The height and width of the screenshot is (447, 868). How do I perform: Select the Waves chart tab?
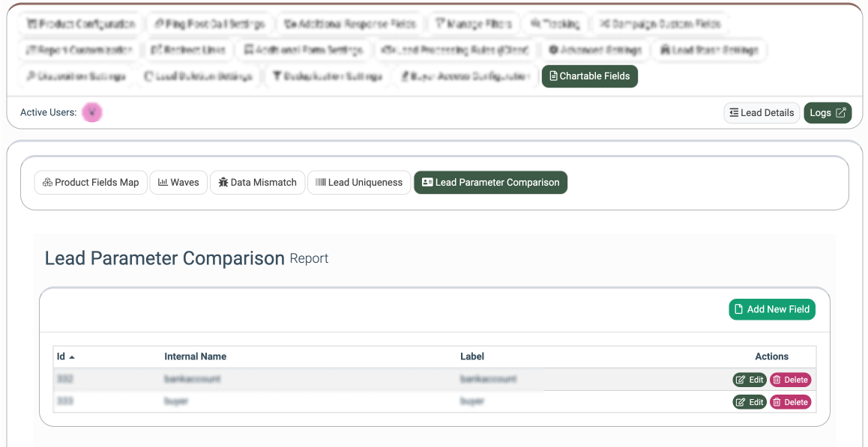click(178, 183)
